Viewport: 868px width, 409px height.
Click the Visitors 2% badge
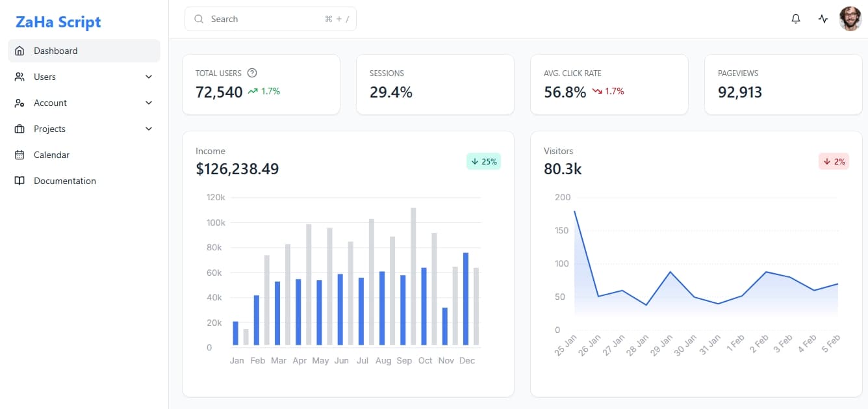834,161
